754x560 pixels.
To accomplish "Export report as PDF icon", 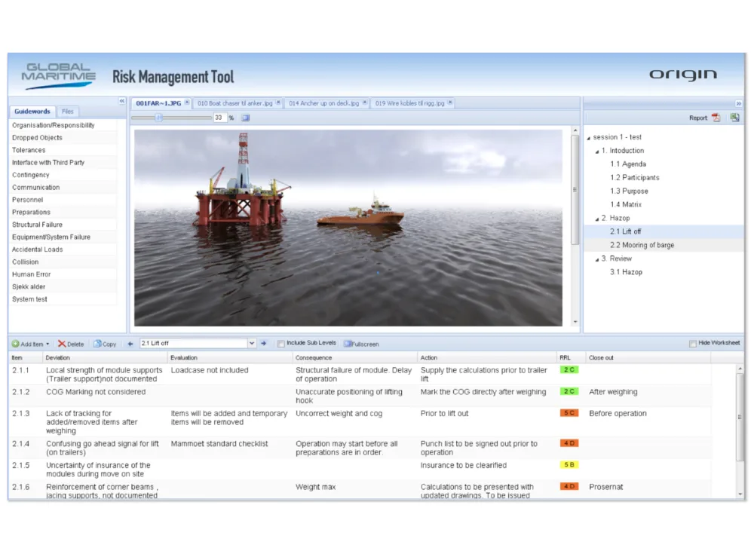I will [x=716, y=118].
